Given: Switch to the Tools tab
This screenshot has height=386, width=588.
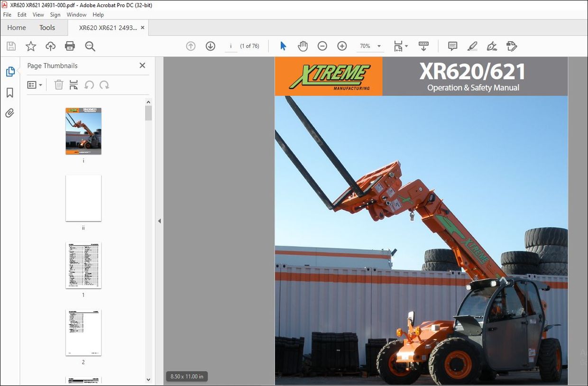Looking at the screenshot, I should coord(46,28).
